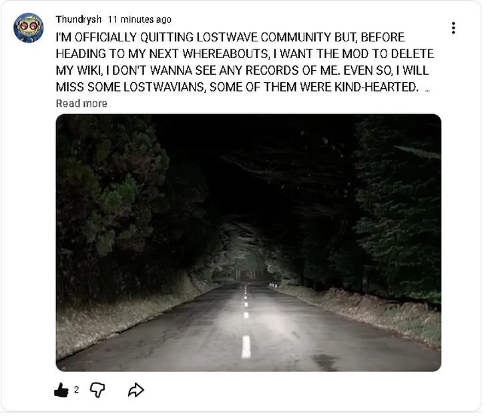
Task: Open the dark forest road photo
Action: [x=248, y=243]
